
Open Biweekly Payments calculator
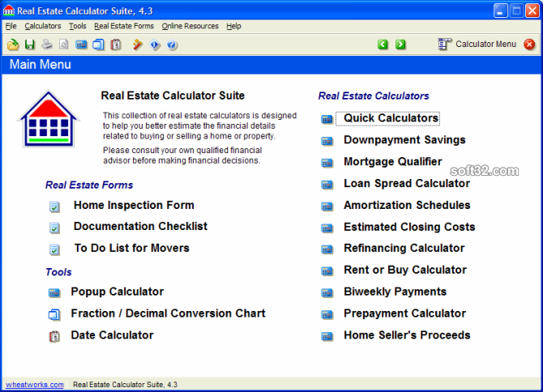[x=395, y=292]
